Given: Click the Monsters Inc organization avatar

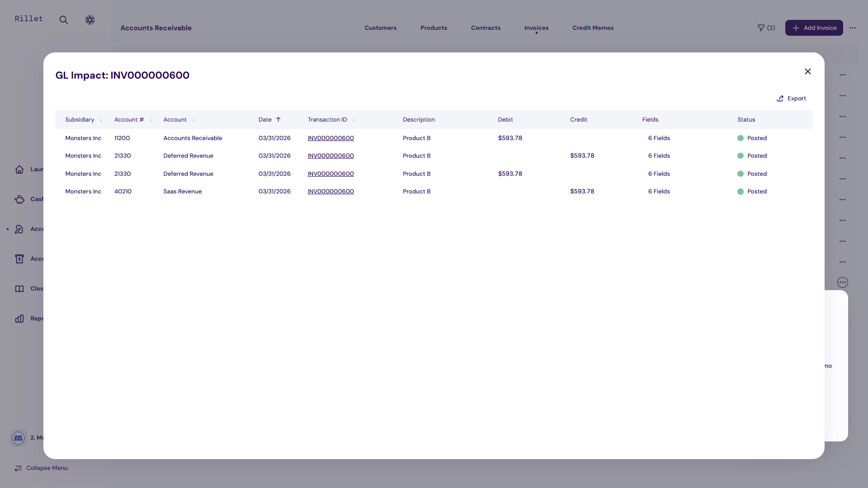Looking at the screenshot, I should (19, 438).
